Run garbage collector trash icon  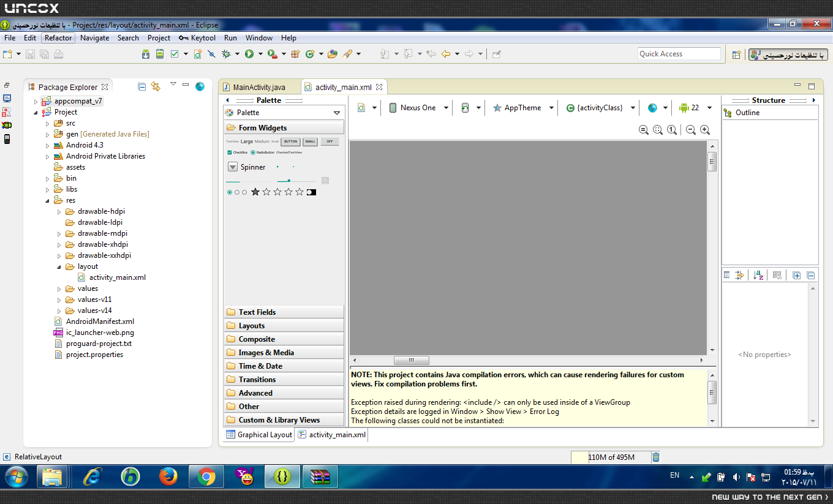tap(656, 457)
